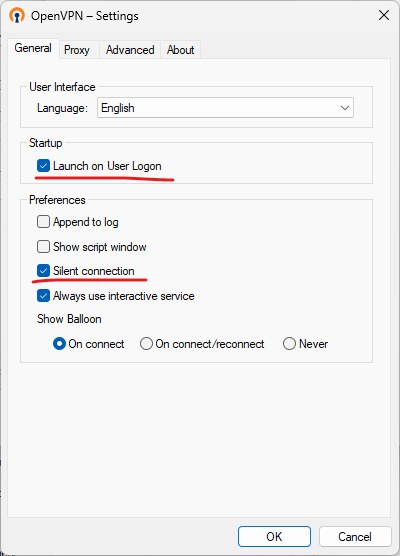Click the Silent connection label text

tap(94, 271)
